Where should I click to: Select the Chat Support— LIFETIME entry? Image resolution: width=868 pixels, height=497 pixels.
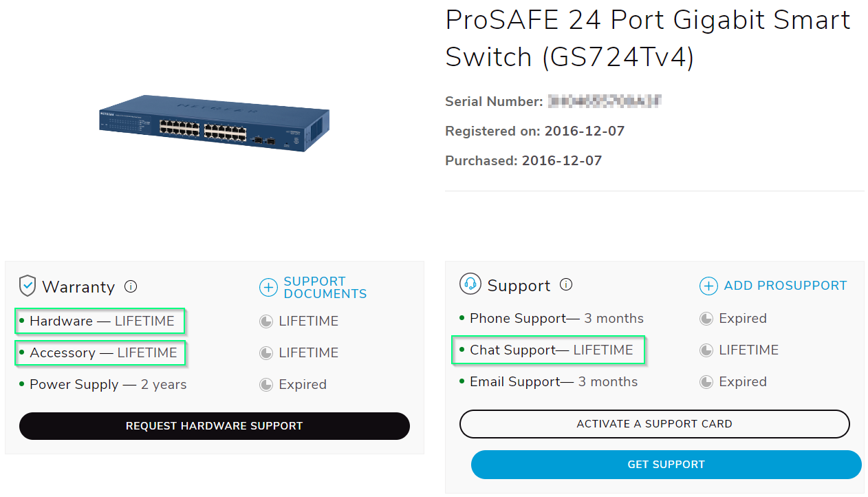(550, 350)
